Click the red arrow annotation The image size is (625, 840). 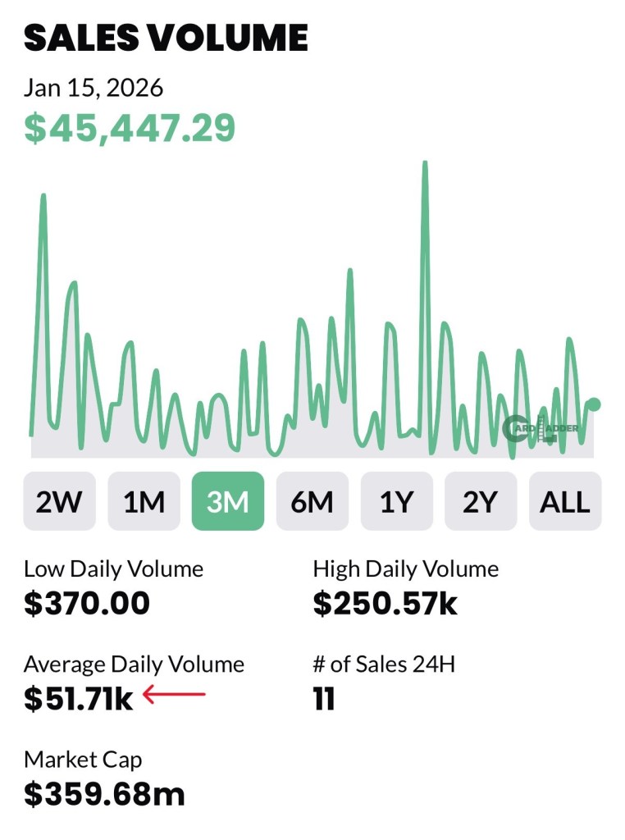[174, 696]
